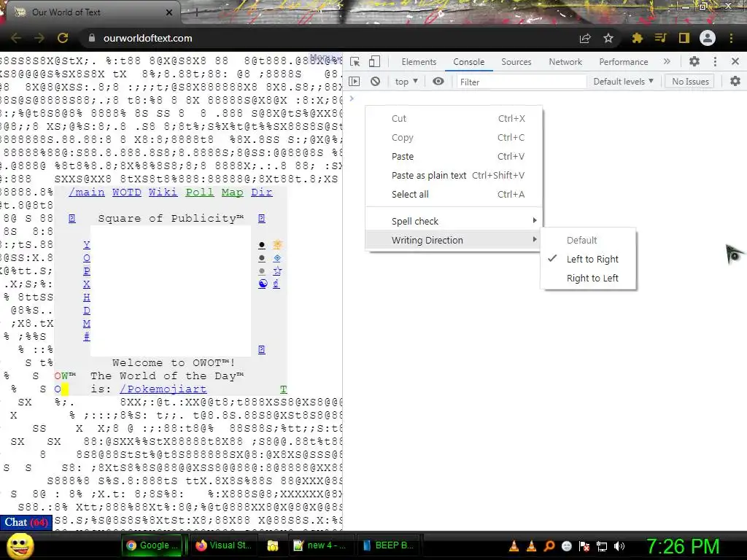Switch to the Network tab

tap(565, 62)
